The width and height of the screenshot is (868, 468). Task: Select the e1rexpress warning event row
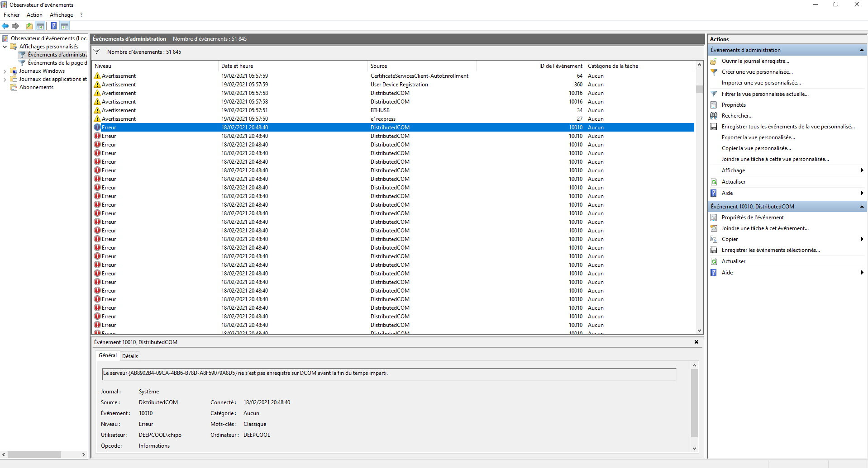point(393,119)
